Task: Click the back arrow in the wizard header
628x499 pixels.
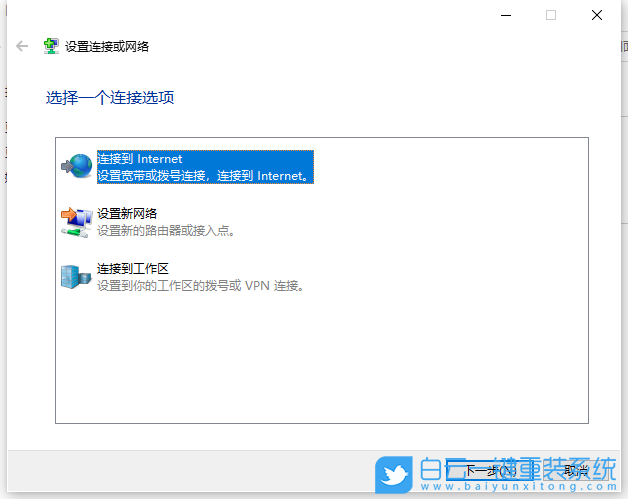Action: click(22, 46)
